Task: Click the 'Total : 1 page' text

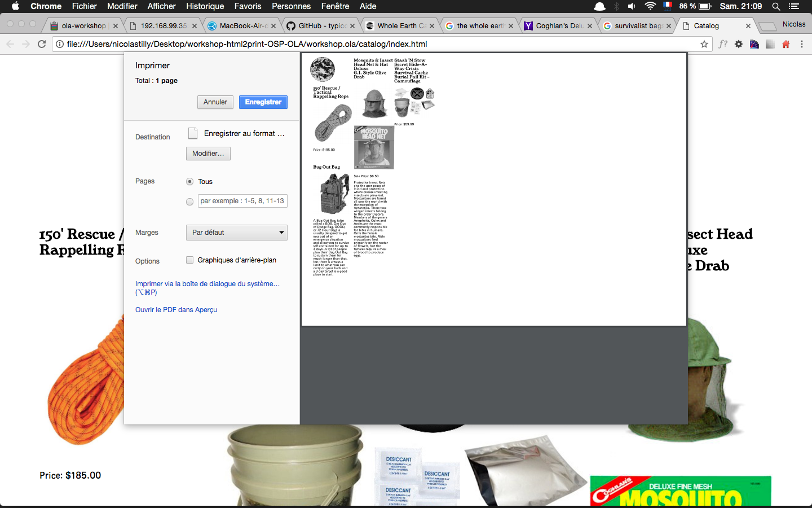Action: coord(156,81)
